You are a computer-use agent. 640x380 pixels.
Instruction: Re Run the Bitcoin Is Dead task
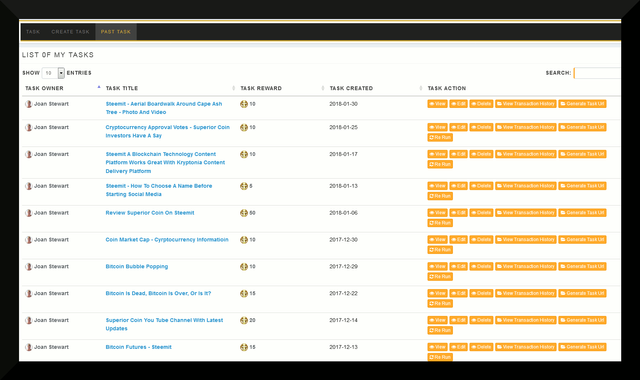(440, 304)
